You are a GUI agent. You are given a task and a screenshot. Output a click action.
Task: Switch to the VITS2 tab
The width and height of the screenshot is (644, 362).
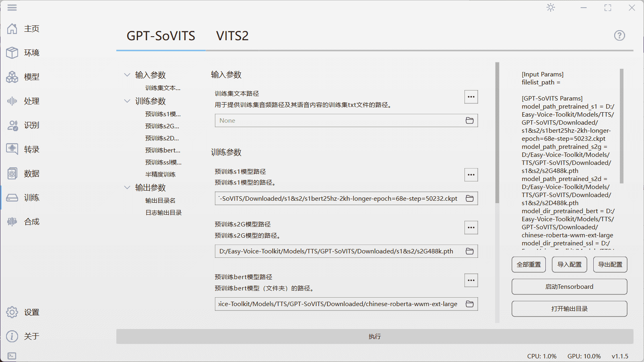coord(232,36)
